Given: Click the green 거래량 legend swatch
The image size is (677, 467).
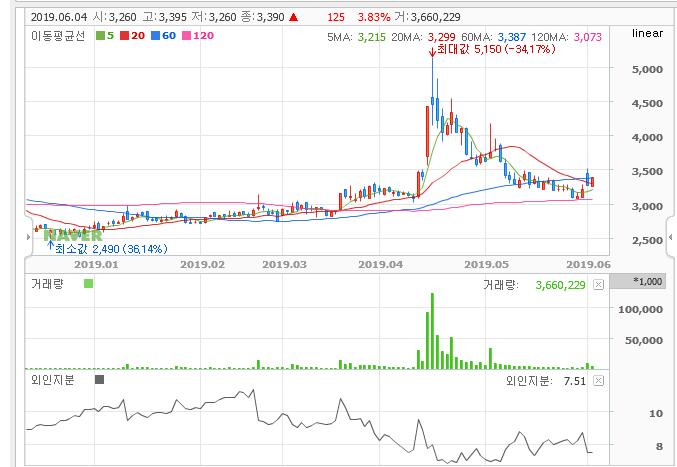Looking at the screenshot, I should (89, 284).
